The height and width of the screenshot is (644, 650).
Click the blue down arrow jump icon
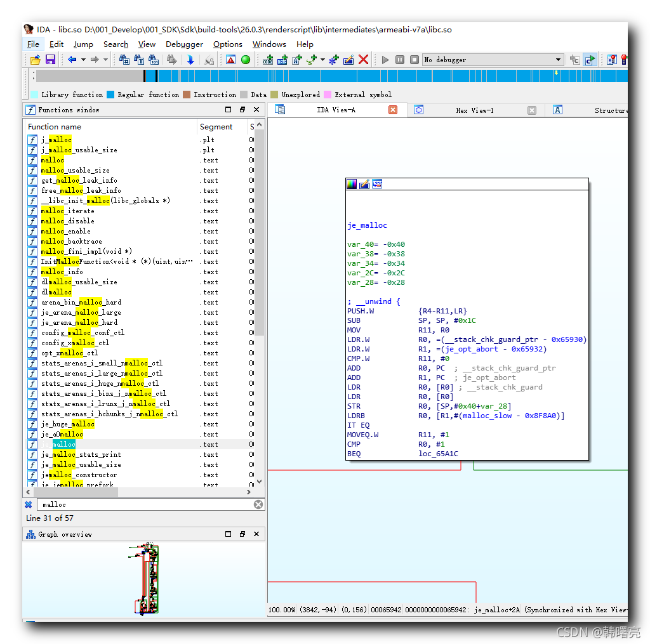(190, 60)
